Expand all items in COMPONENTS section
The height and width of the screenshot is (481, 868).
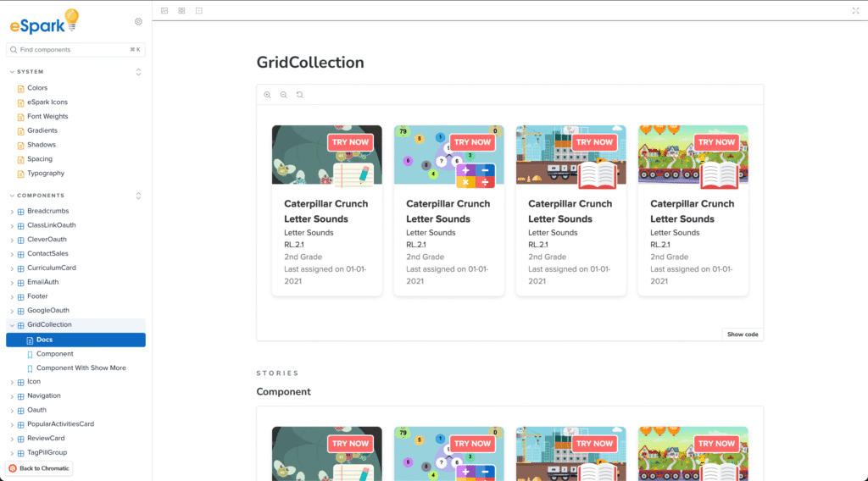coord(139,196)
